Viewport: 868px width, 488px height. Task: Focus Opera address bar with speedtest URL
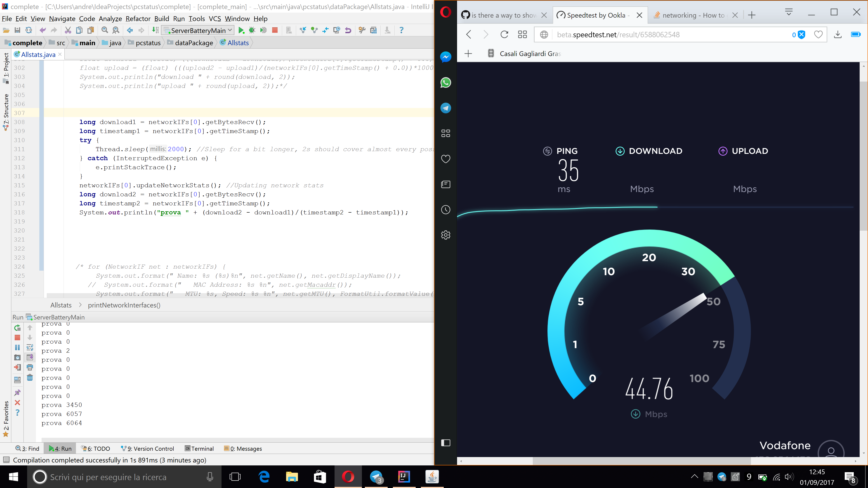point(670,35)
